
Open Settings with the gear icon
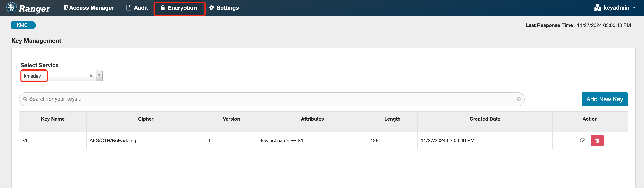pyautogui.click(x=224, y=8)
